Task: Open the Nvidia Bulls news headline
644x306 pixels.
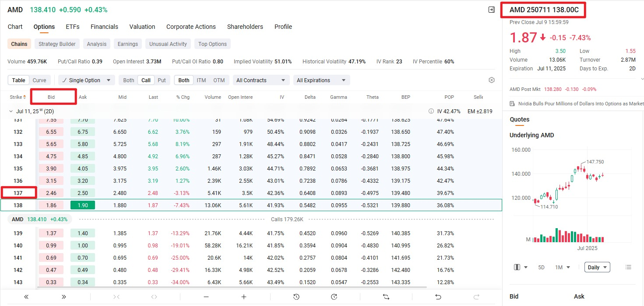Action: pyautogui.click(x=581, y=104)
